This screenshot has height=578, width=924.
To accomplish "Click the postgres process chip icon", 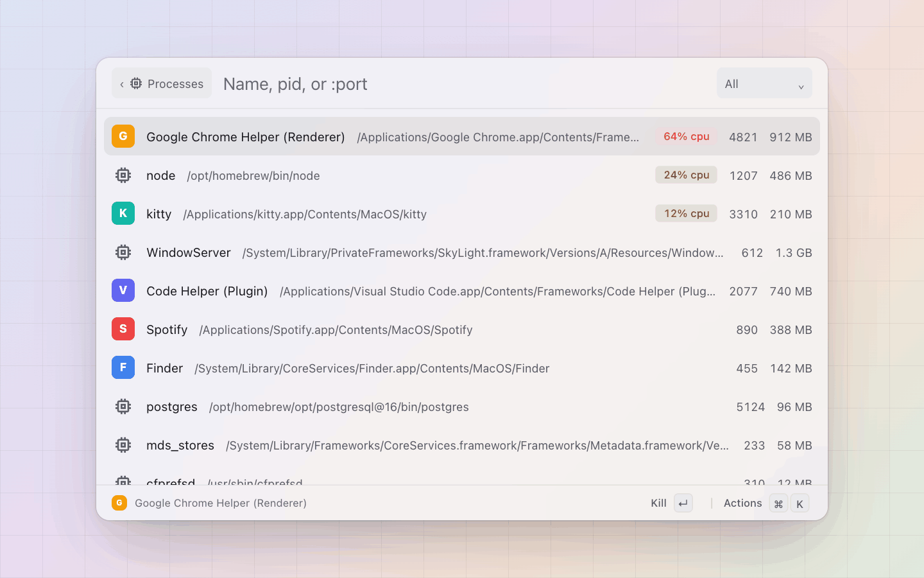I will coord(123,406).
